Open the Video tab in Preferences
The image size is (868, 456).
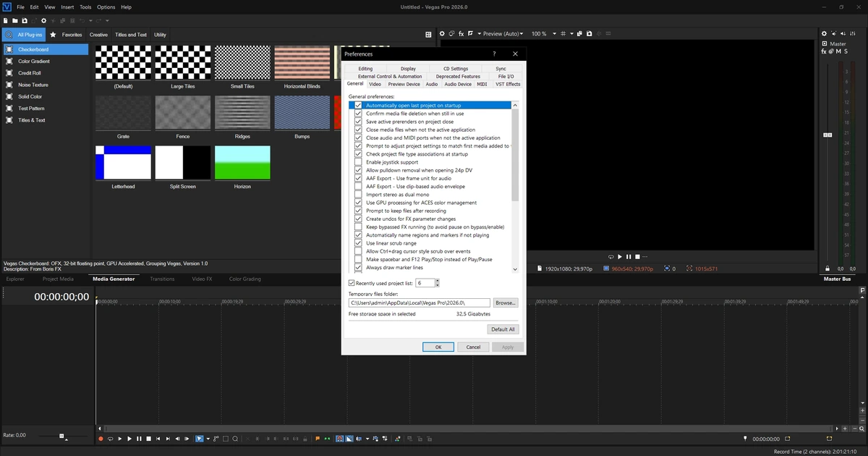(375, 84)
